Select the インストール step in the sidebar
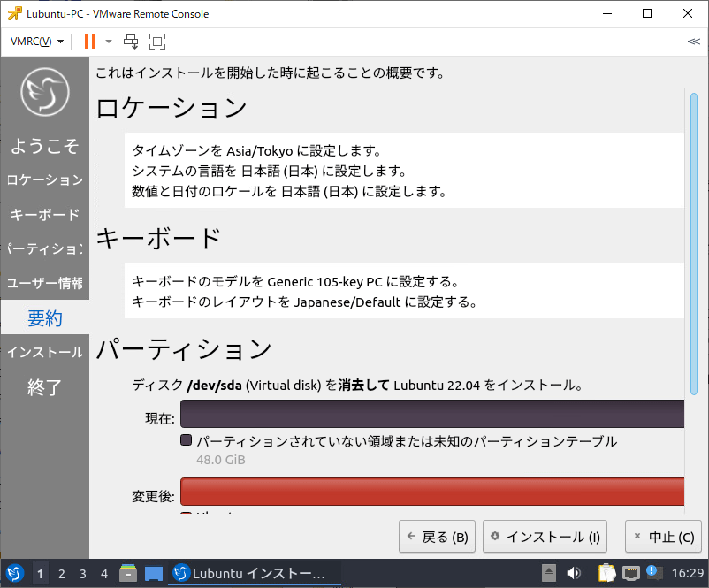 pyautogui.click(x=45, y=352)
